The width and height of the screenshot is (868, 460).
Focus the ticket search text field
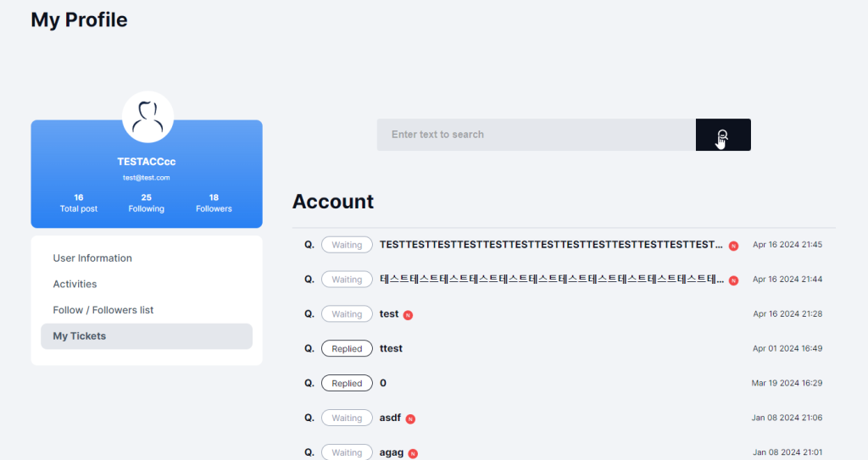click(x=536, y=135)
